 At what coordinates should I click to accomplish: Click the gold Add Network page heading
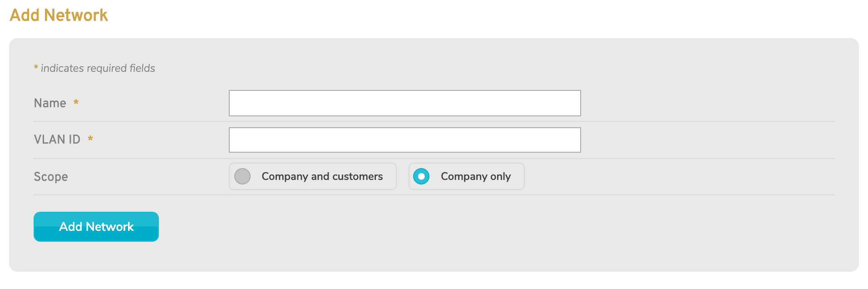[59, 15]
